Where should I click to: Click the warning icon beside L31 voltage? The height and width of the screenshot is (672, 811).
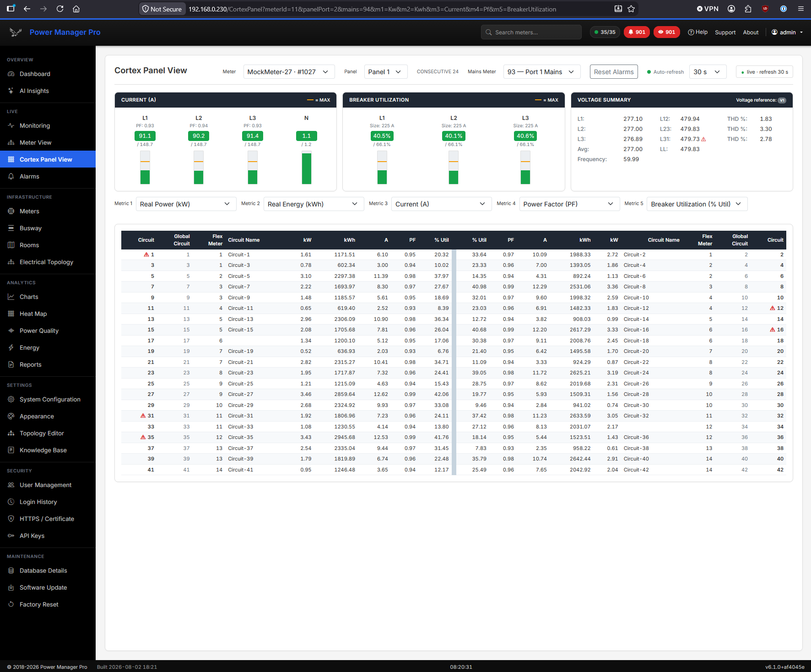pos(703,139)
